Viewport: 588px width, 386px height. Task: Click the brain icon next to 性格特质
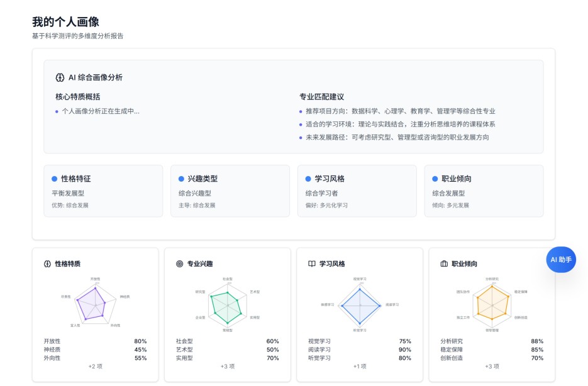point(47,264)
